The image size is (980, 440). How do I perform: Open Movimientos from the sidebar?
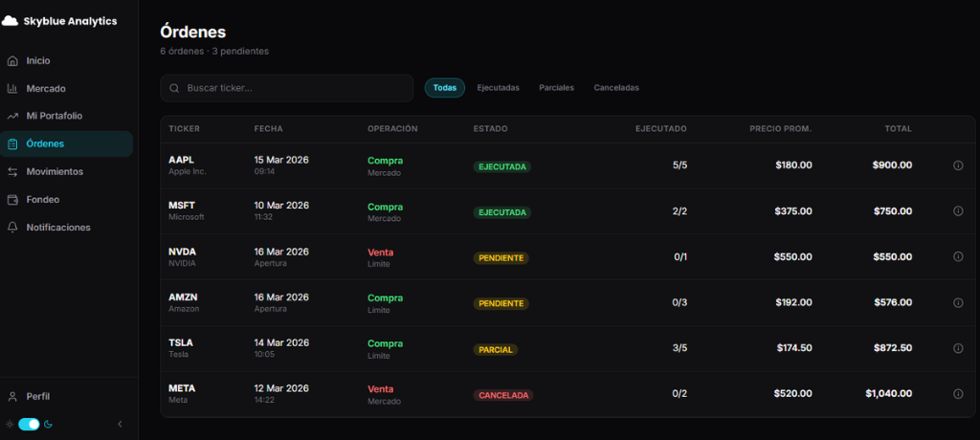coord(66,172)
